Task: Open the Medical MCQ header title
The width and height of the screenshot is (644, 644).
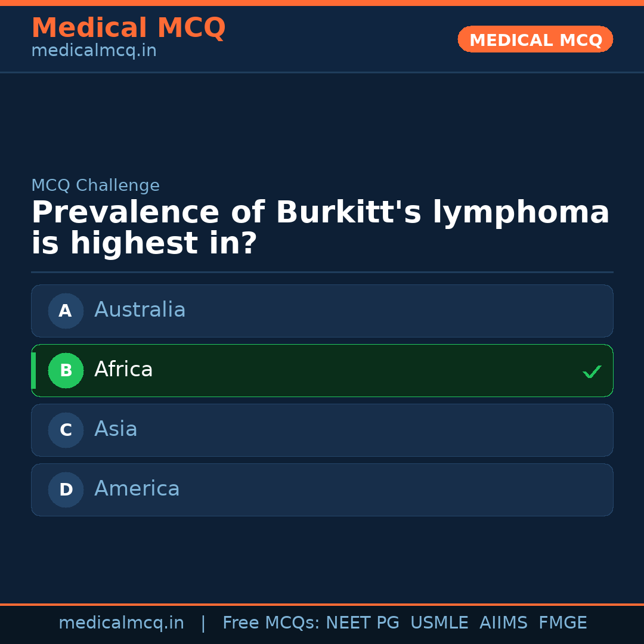Action: 128,28
